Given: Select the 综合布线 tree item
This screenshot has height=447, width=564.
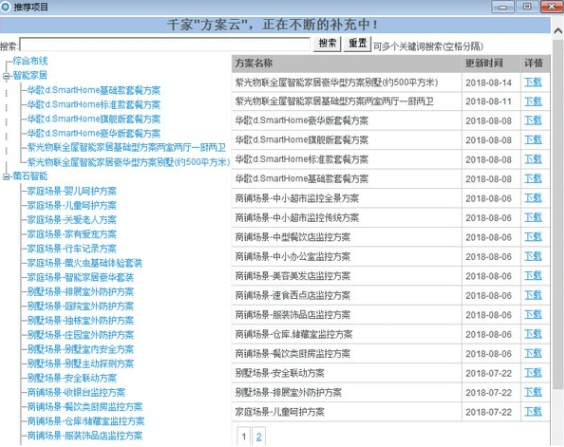Looking at the screenshot, I should coord(30,61).
